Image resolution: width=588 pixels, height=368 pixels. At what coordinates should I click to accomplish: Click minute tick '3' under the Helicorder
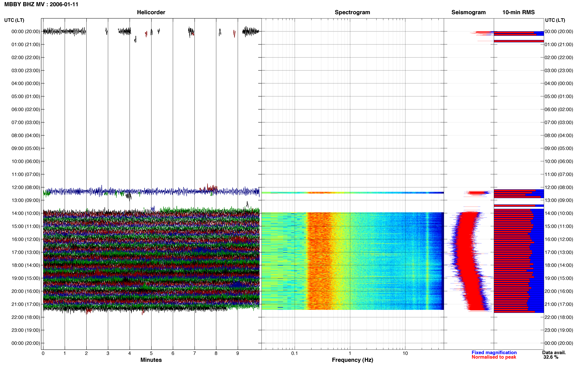[108, 353]
